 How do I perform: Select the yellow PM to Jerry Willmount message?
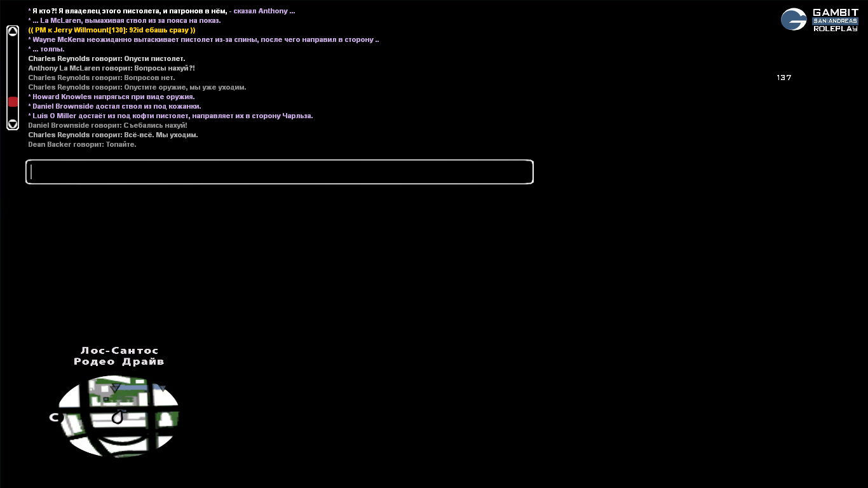tap(112, 30)
